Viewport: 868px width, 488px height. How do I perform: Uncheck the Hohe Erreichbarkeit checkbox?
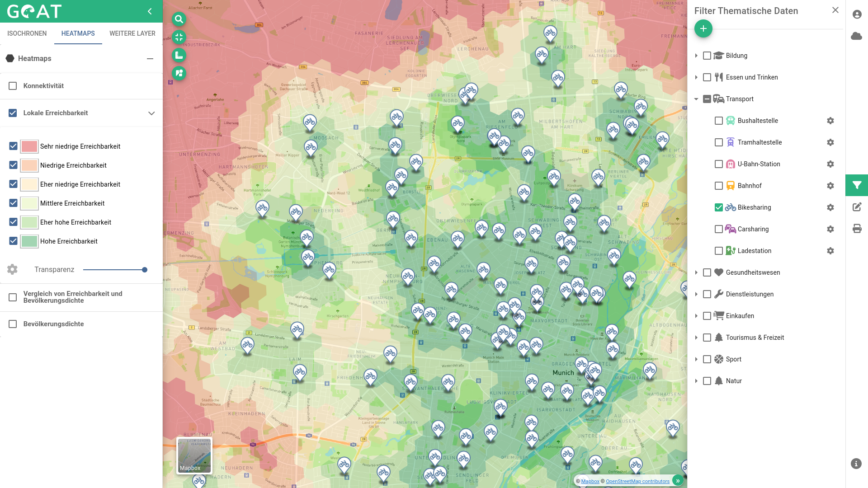coord(13,241)
